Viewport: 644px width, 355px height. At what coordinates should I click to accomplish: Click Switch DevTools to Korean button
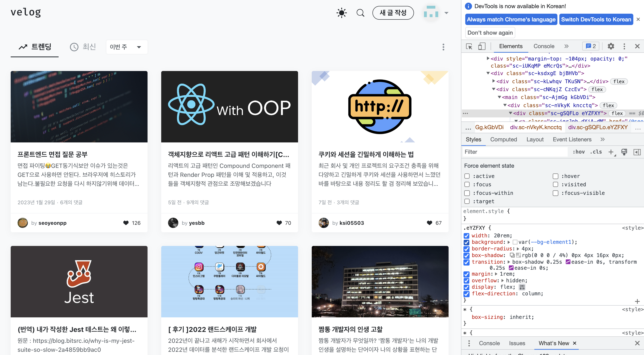[596, 19]
